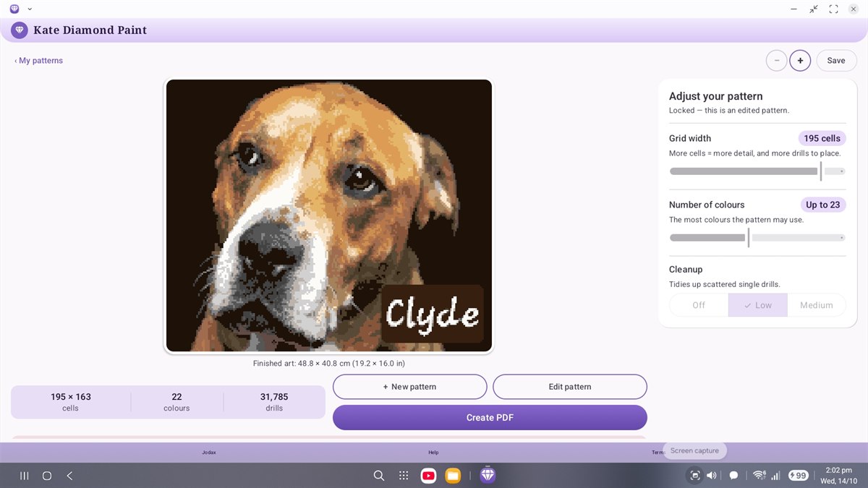Click the Finished art dimensions text

[x=329, y=364]
